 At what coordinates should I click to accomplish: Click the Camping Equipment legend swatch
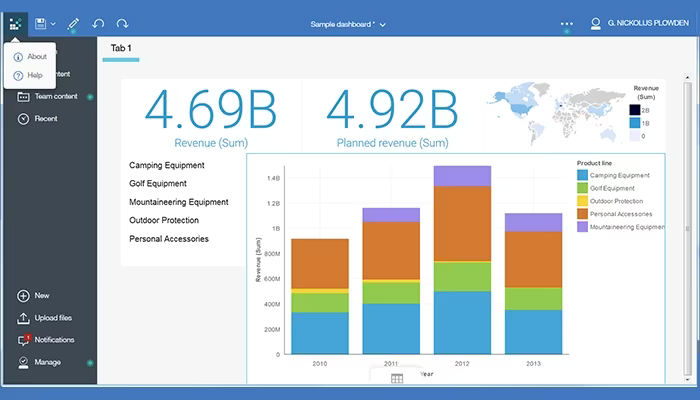click(582, 175)
